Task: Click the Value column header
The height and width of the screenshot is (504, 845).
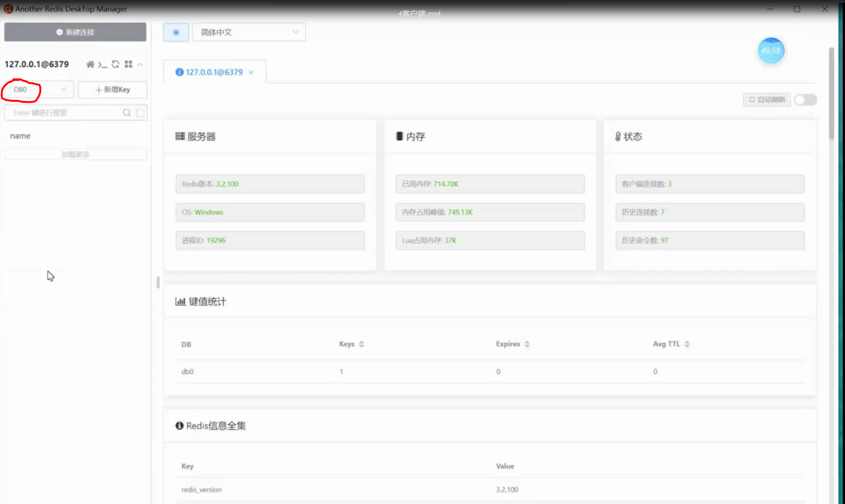Action: (x=505, y=466)
